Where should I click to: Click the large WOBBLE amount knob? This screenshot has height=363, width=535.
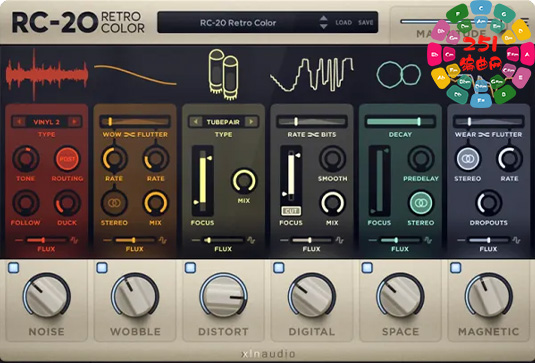135,296
